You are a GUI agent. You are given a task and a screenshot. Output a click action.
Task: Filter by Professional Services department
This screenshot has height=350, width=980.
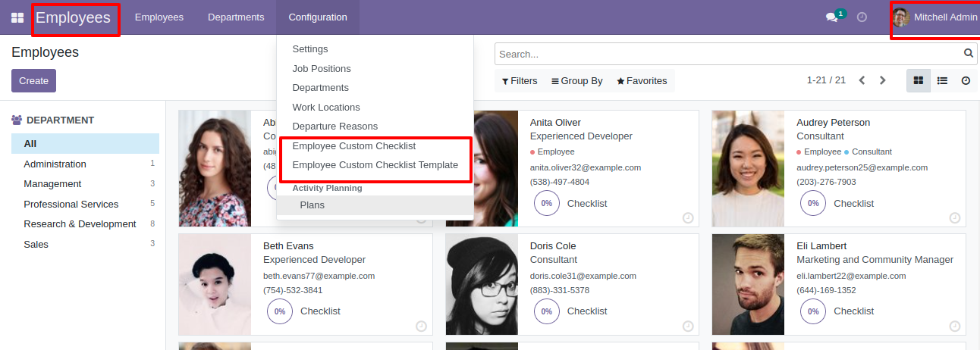(x=85, y=205)
